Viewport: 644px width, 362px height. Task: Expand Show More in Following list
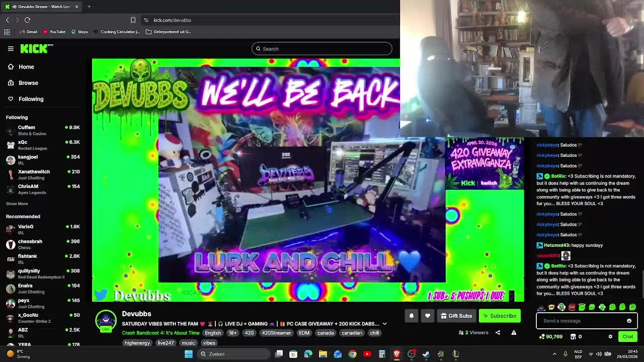(x=17, y=204)
